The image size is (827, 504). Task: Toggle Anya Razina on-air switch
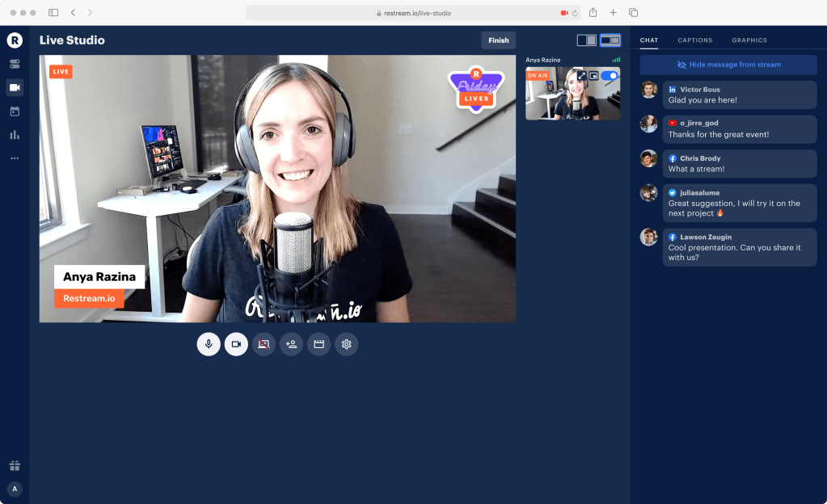(x=610, y=75)
